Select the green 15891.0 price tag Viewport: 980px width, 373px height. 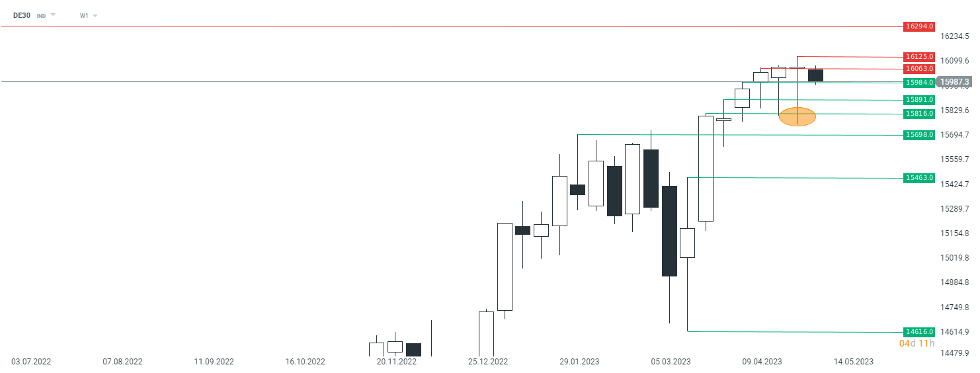point(919,100)
